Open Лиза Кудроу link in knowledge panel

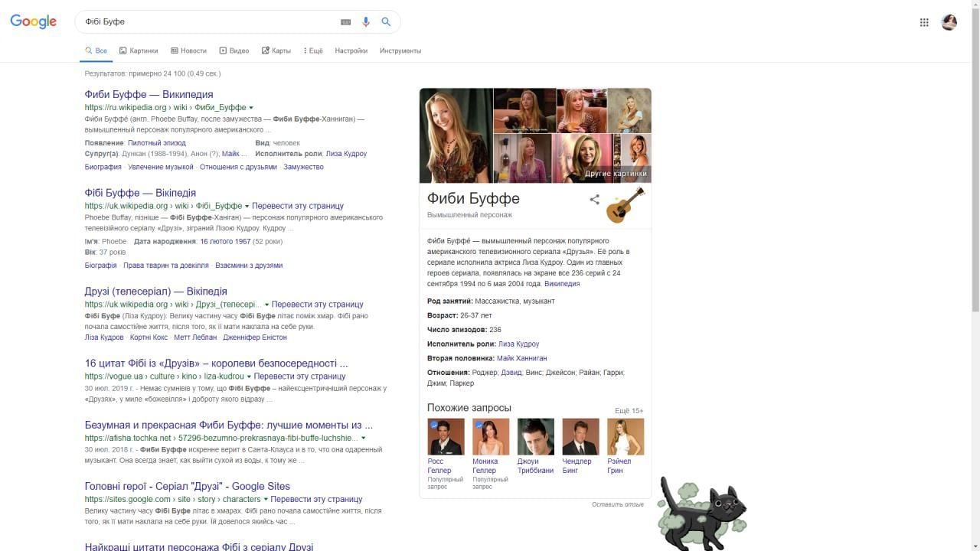point(518,344)
